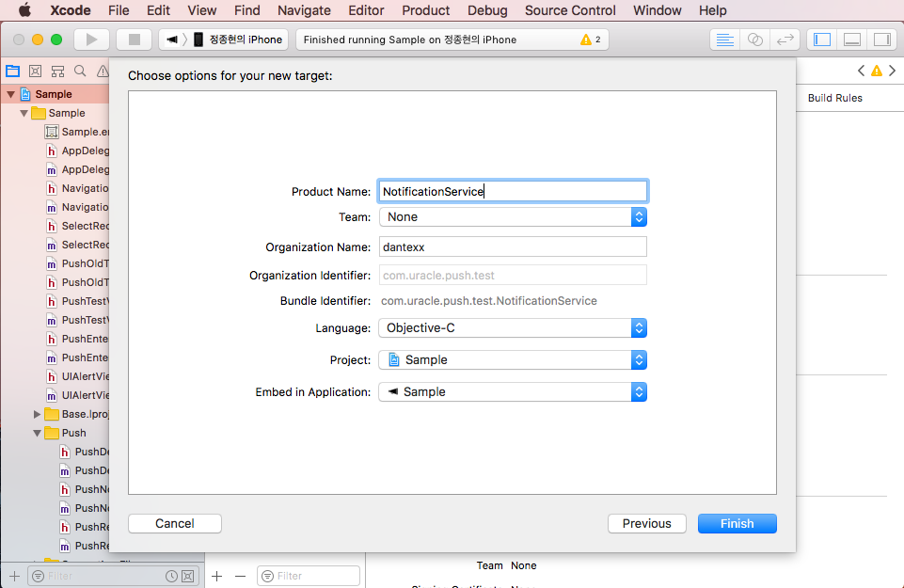Click the Organization Identifier field
Viewport: 904px width, 588px height.
click(513, 275)
